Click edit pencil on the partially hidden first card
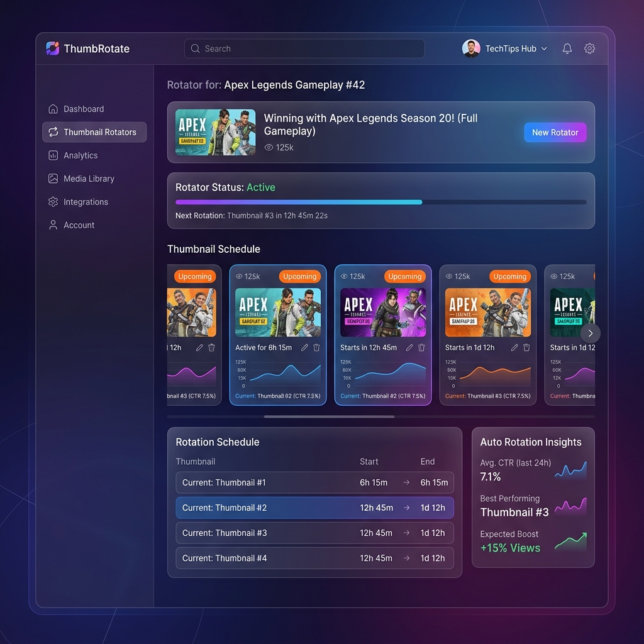Screen dimensions: 644x644 (x=199, y=347)
